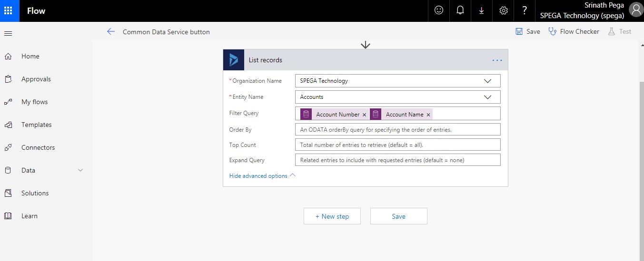This screenshot has height=261, width=644.
Task: Remove the Account Number token
Action: 365,115
